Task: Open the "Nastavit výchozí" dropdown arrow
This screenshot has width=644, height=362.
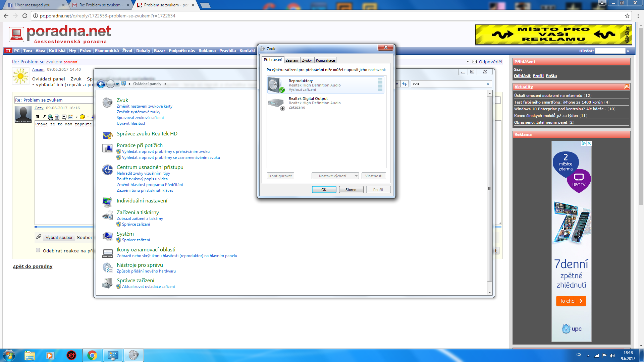Action: tap(356, 176)
